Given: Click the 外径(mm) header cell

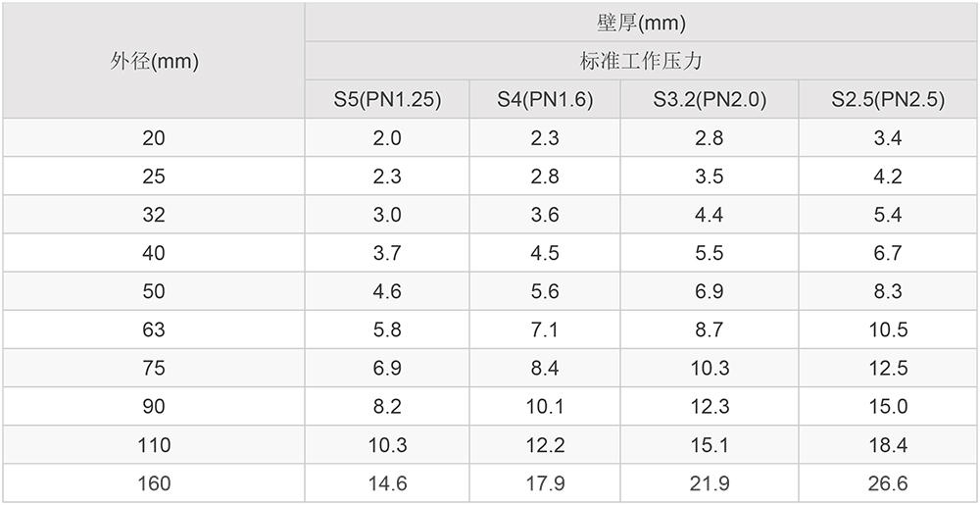Looking at the screenshot, I should 154,62.
